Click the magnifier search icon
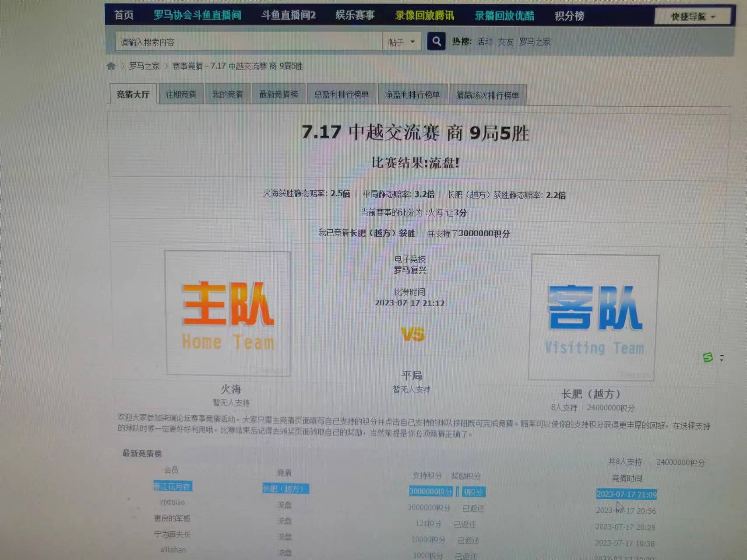Viewport: 747px width, 560px height. pos(436,41)
